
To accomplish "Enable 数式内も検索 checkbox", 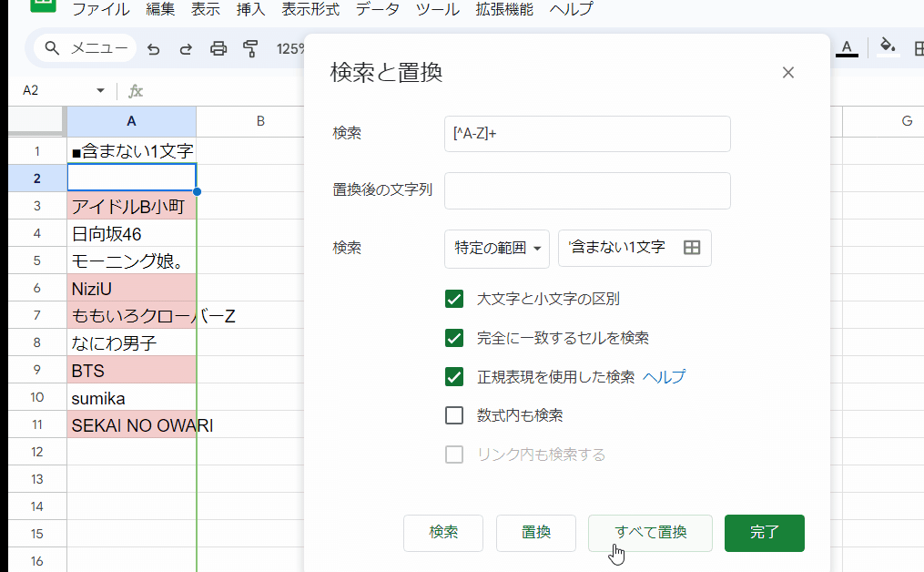I will click(x=454, y=415).
